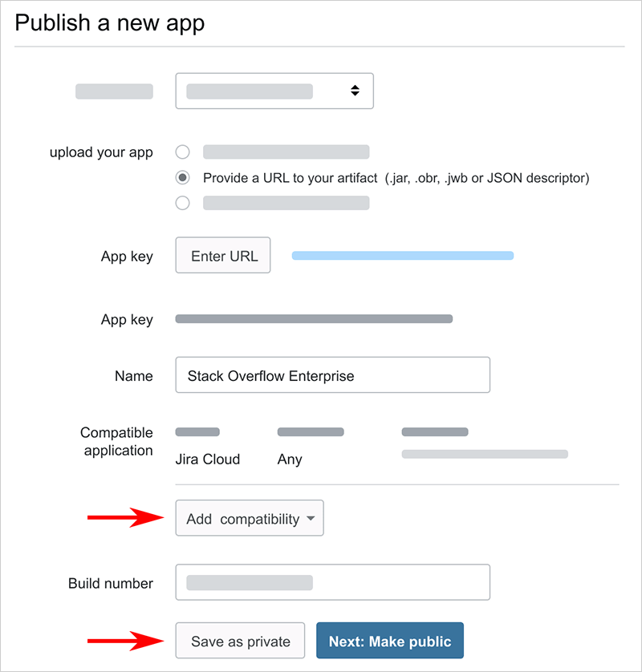Expand the Add compatibility dropdown
642x672 pixels.
249,519
